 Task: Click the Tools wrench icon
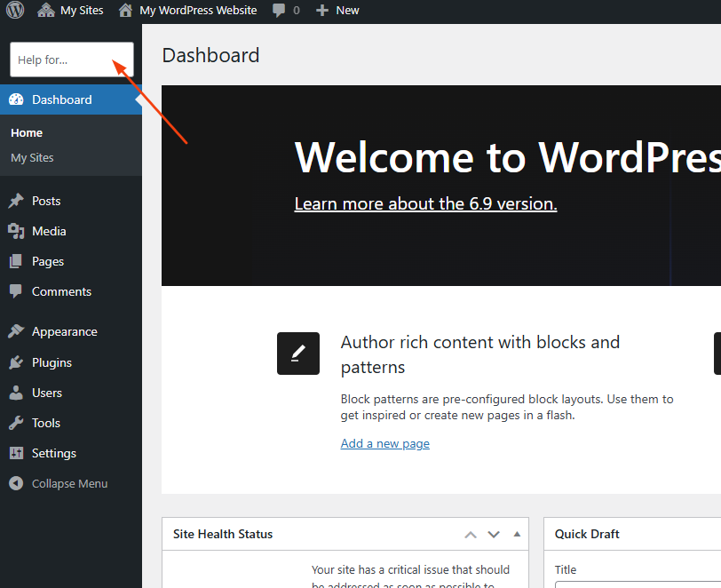(x=16, y=423)
